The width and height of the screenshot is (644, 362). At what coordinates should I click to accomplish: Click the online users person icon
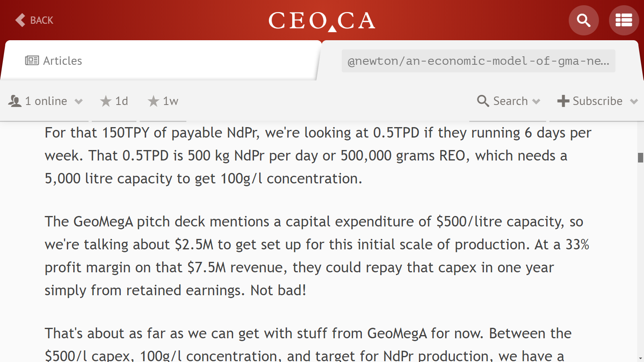15,101
